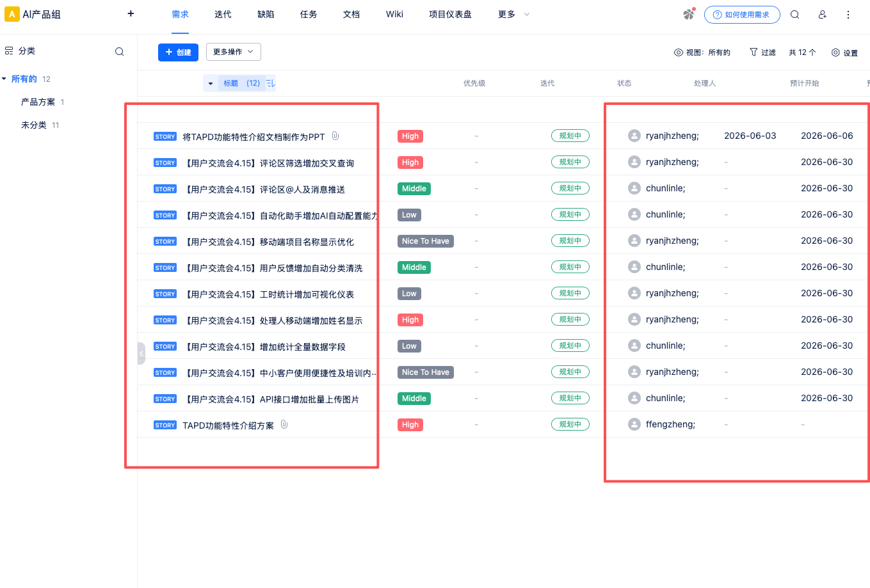Click STORY tag of 评论区筛选增加交叉查询 row

click(165, 163)
